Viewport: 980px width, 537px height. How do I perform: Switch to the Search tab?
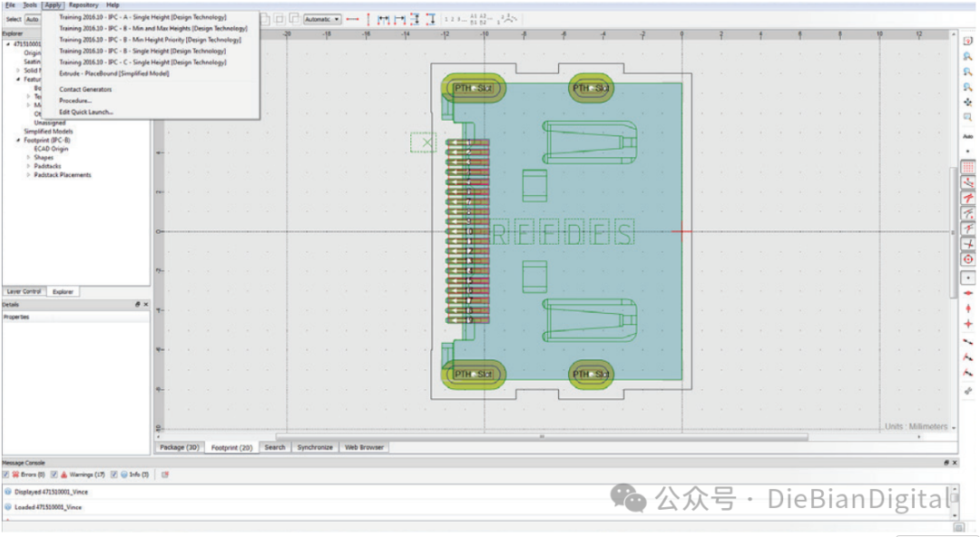[274, 447]
